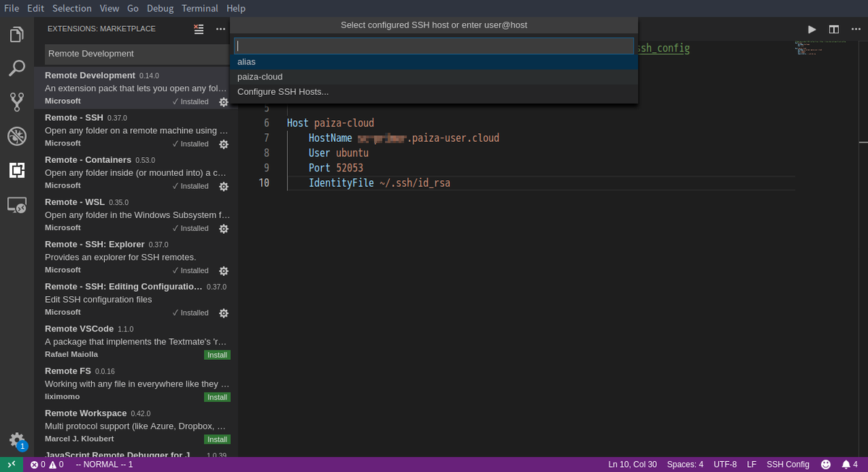Click the NORMAL vim mode indicator

pos(104,464)
